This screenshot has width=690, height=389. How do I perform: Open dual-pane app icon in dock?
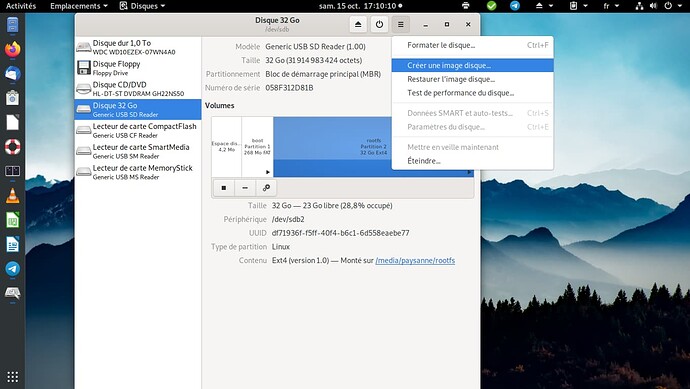pyautogui.click(x=12, y=171)
